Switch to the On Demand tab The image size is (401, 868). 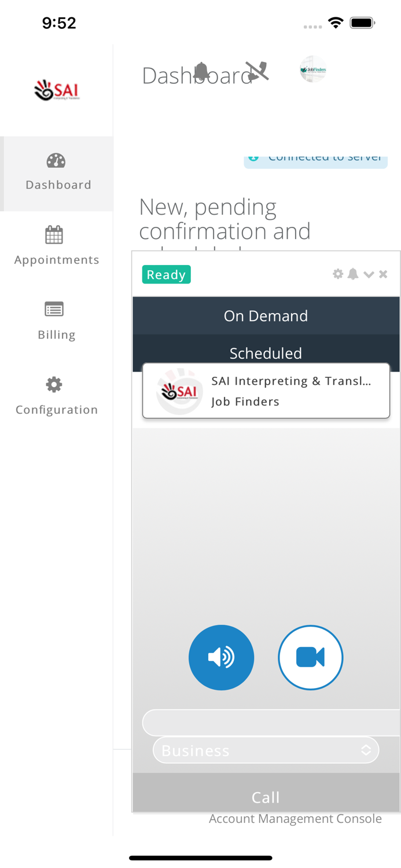266,316
